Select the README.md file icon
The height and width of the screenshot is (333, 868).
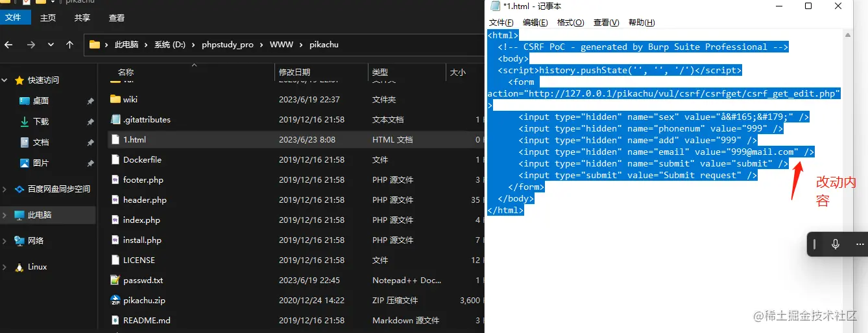pyautogui.click(x=115, y=320)
